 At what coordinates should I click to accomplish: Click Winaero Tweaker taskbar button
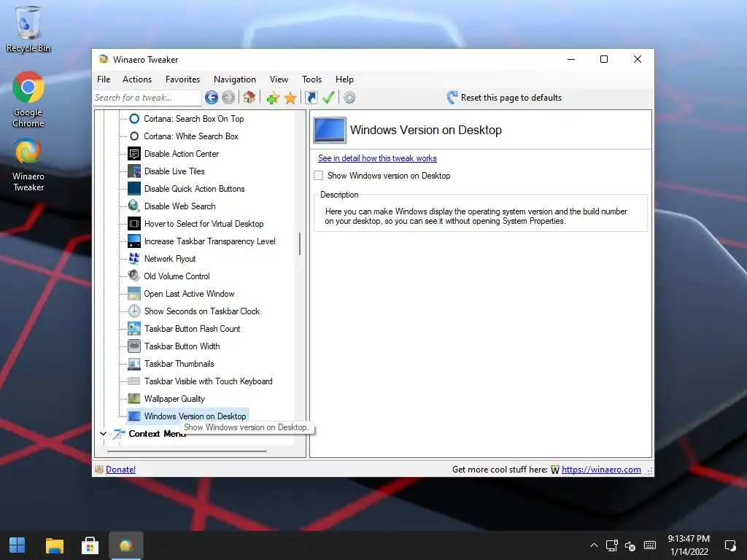(125, 545)
